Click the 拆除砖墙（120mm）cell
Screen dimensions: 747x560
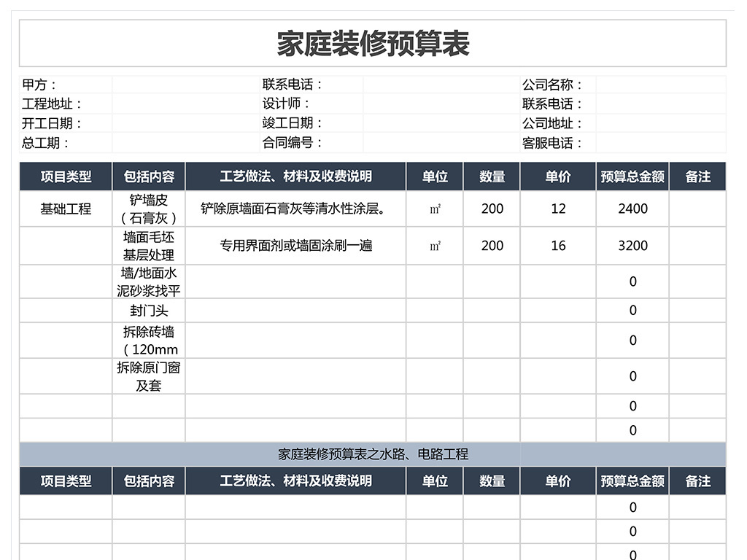148,340
